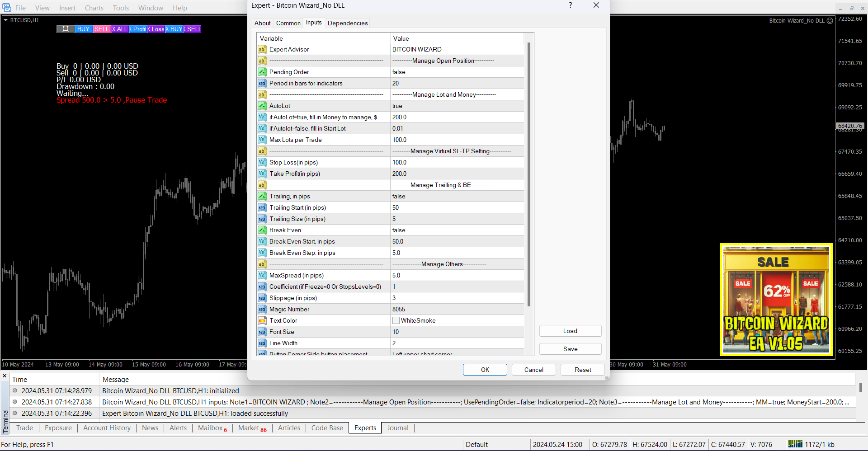This screenshot has width=868, height=451.
Task: Click the AutoLot boolean type icon
Action: [x=262, y=106]
